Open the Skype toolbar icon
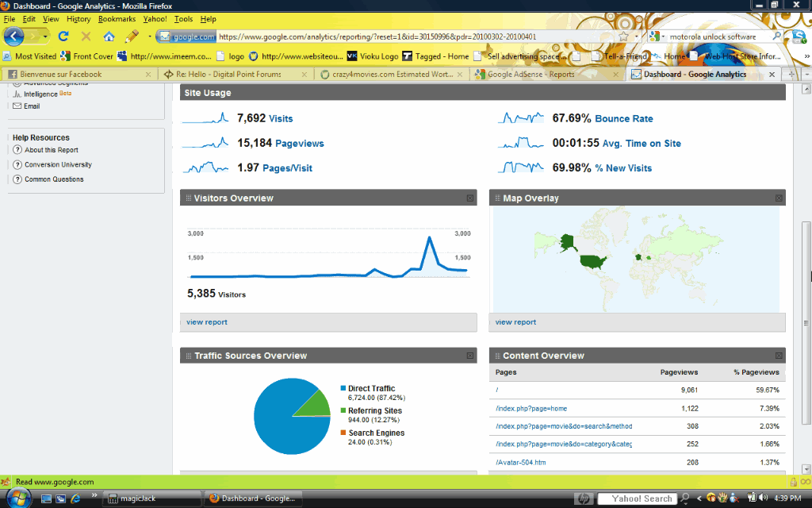 (x=798, y=37)
